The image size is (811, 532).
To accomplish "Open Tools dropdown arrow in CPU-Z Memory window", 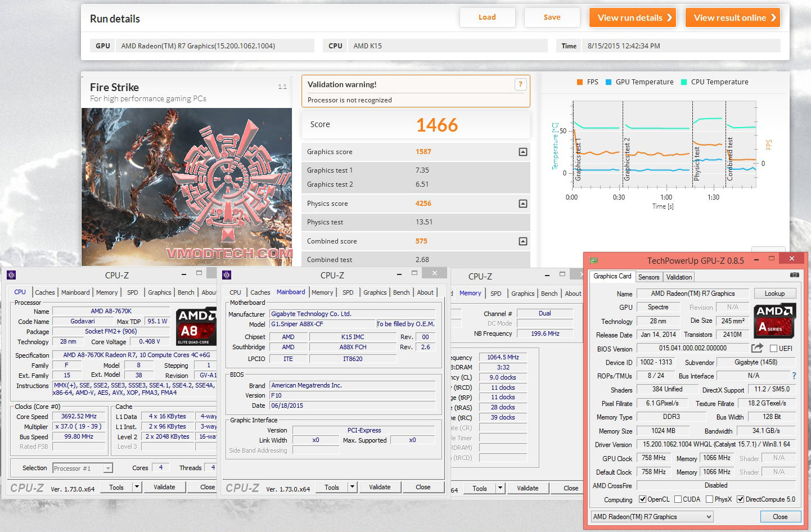I will tap(500, 488).
